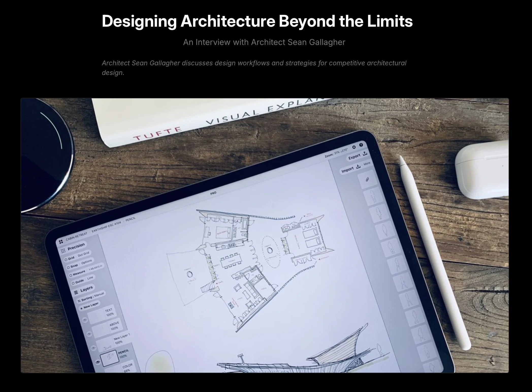The image size is (532, 392).
Task: Click the Export share icon
Action: pos(365,153)
